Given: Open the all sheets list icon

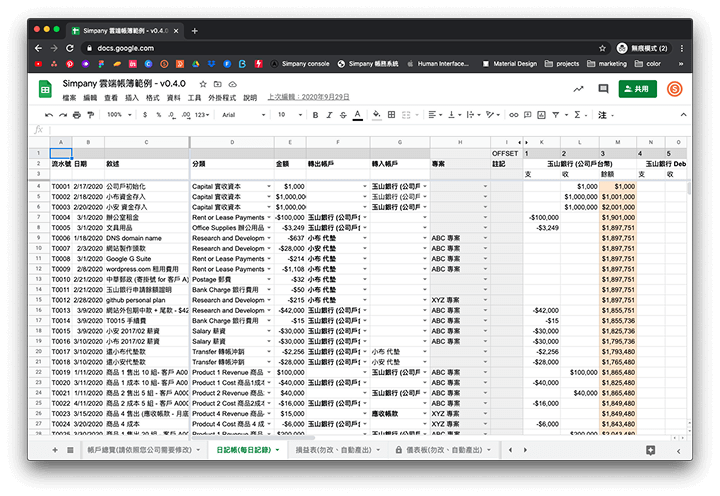Looking at the screenshot, I should coord(70,450).
